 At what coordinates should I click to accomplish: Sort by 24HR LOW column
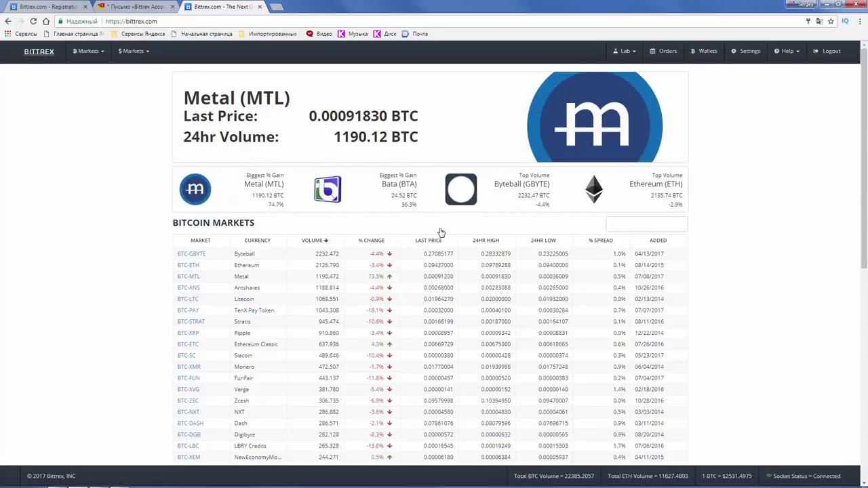(543, 240)
